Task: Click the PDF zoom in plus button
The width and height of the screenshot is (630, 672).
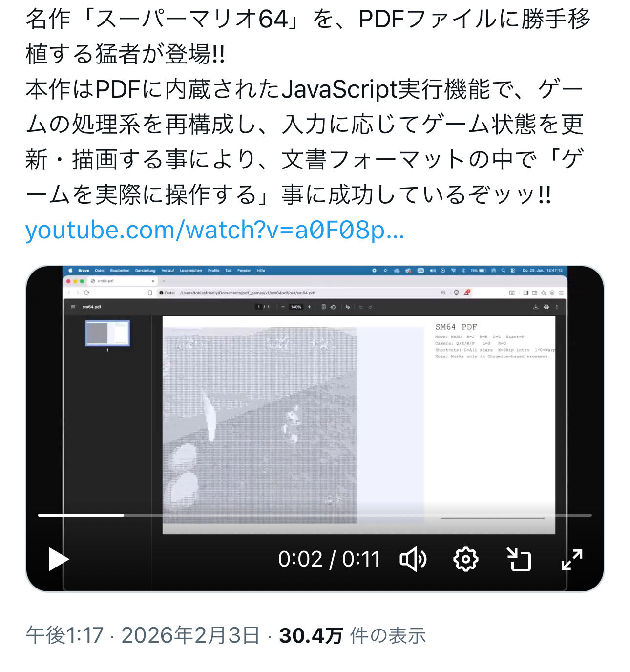Action: pos(309,307)
